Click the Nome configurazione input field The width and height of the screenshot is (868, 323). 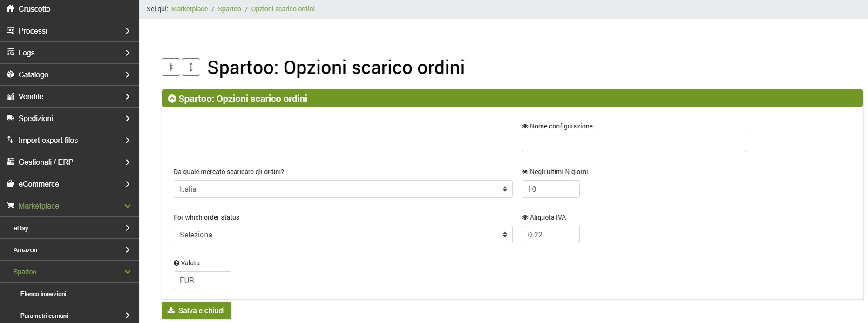pos(634,143)
